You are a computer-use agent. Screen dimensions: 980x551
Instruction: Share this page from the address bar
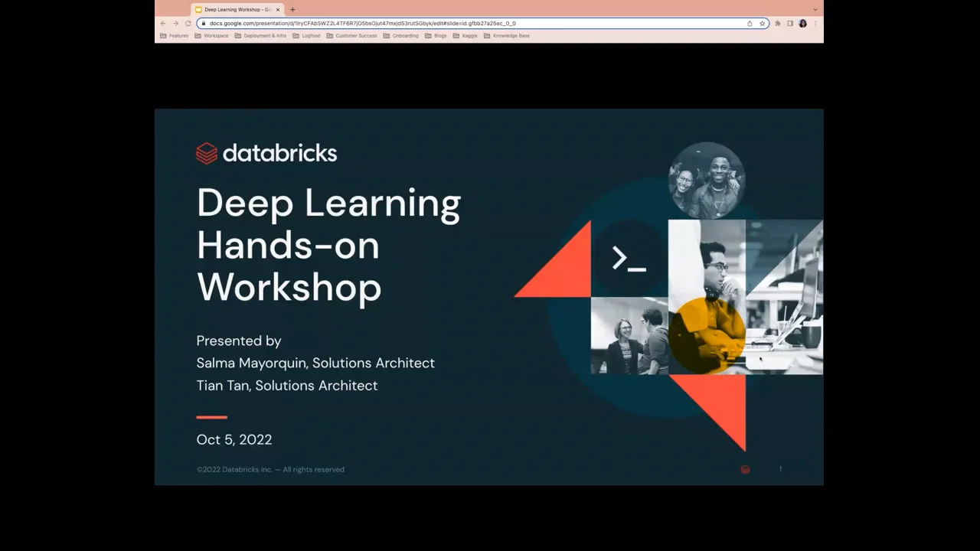pos(750,23)
